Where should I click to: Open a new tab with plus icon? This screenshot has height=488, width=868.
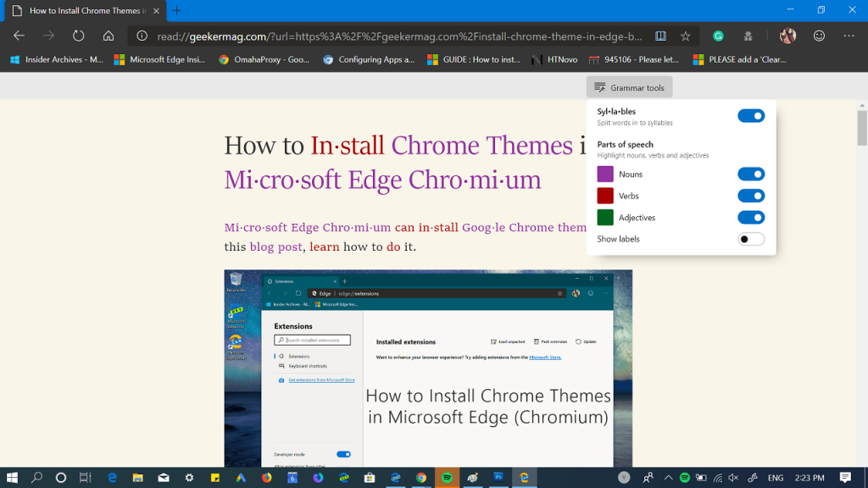176,10
